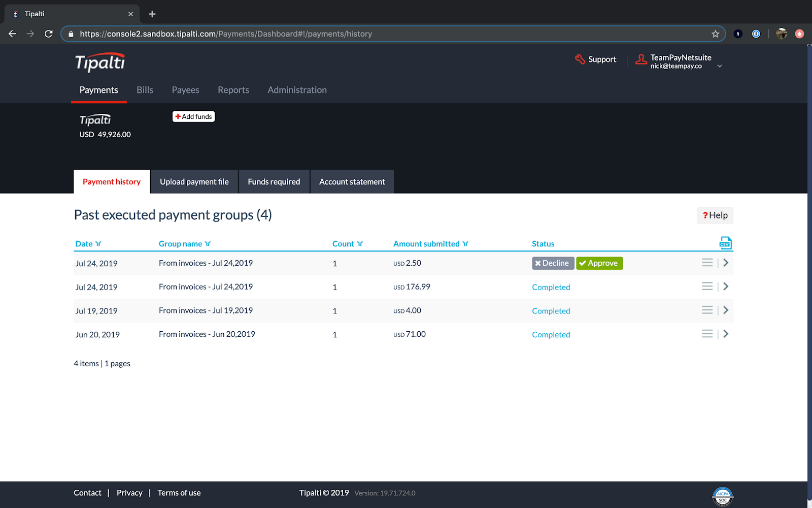Switch to Account statement tab
The image size is (812, 508).
pos(352,182)
